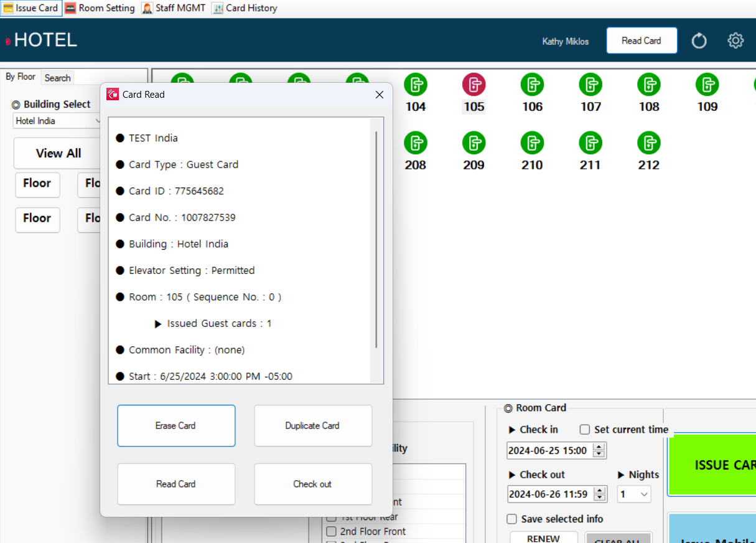
Task: Click user name Kathy Miklos
Action: pos(566,41)
